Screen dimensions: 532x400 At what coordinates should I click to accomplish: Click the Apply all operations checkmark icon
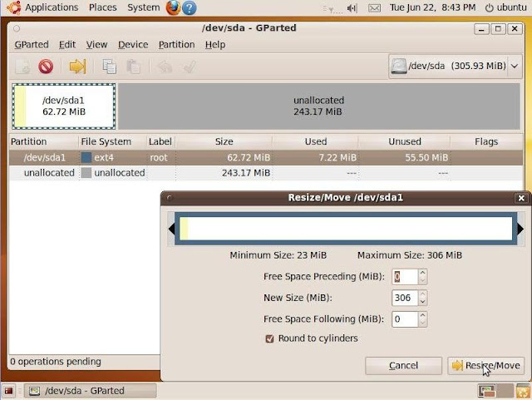[189, 67]
